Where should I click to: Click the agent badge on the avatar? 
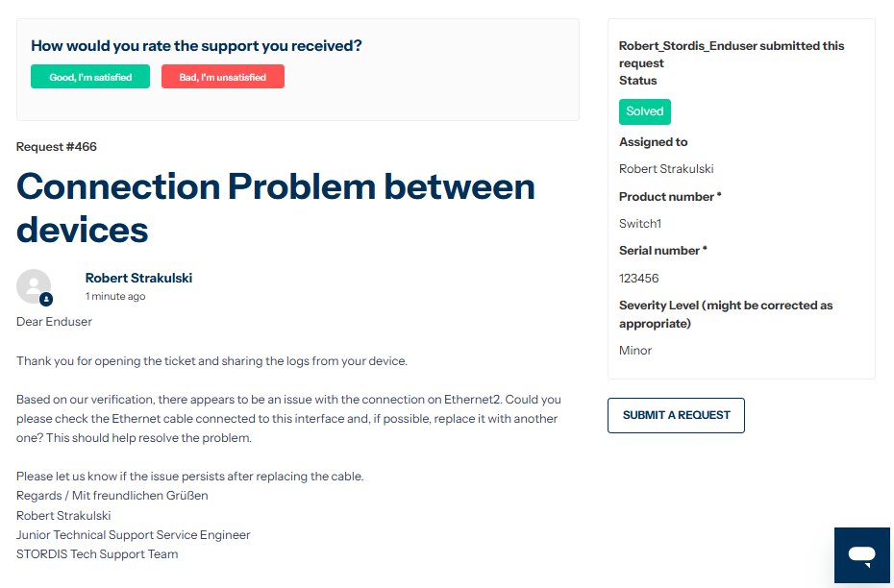point(46,299)
